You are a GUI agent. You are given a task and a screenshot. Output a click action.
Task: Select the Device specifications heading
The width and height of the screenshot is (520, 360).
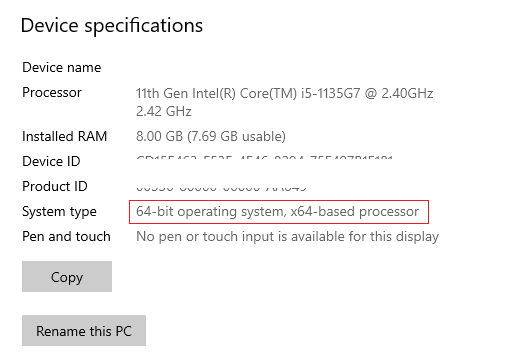(112, 25)
